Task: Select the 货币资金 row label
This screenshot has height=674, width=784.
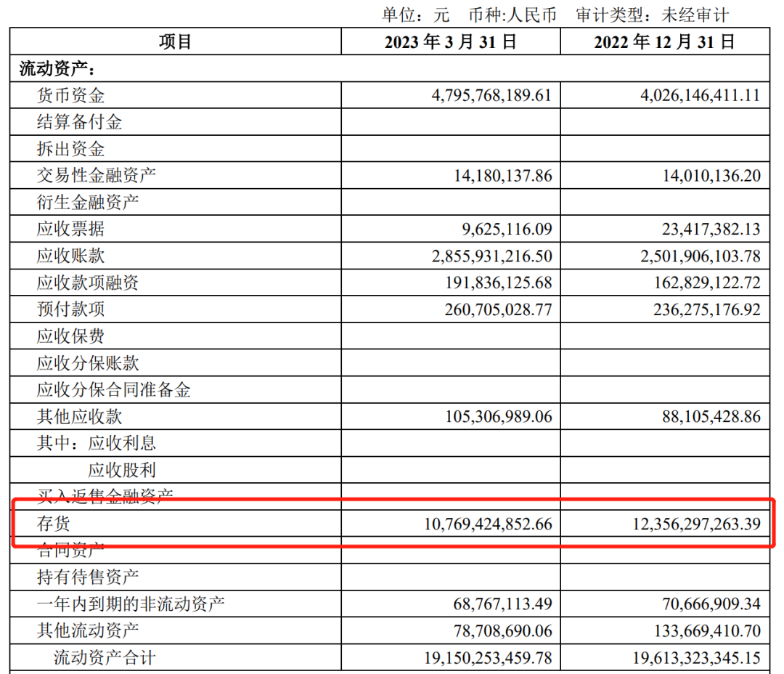Action: pos(70,96)
